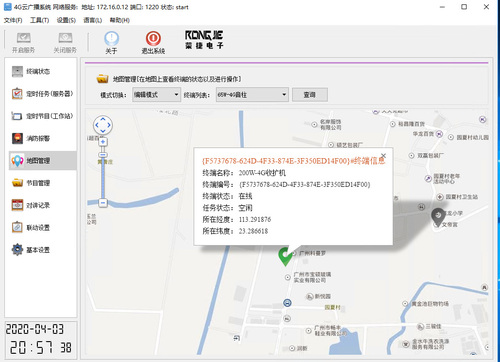This screenshot has height=362, width=500.
Task: Click the green terminal marker on the map
Action: (x=285, y=256)
